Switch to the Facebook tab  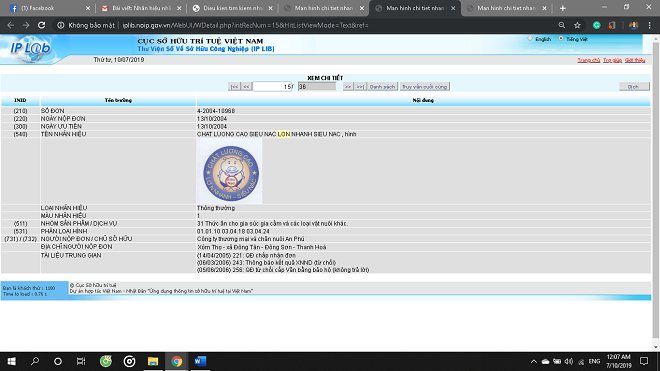click(x=47, y=8)
